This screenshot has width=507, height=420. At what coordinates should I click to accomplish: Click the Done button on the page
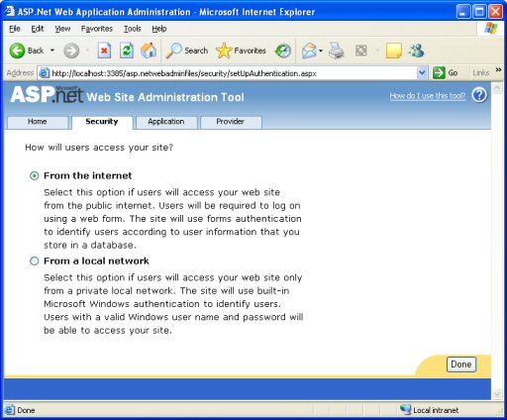tap(461, 365)
